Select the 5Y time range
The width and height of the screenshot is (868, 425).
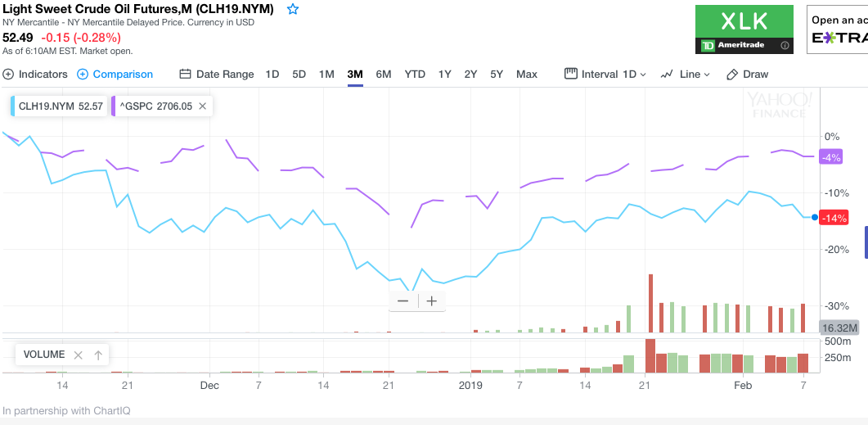[497, 75]
